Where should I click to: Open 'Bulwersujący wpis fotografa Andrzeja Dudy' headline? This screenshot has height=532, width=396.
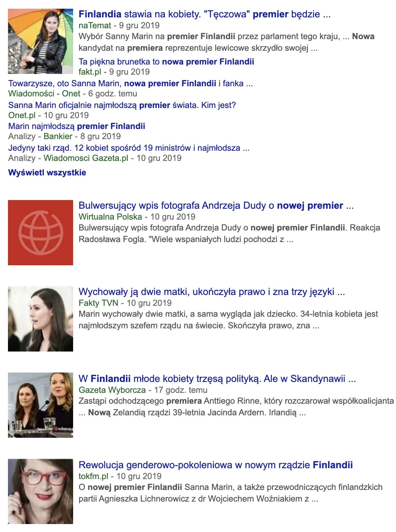click(x=216, y=205)
